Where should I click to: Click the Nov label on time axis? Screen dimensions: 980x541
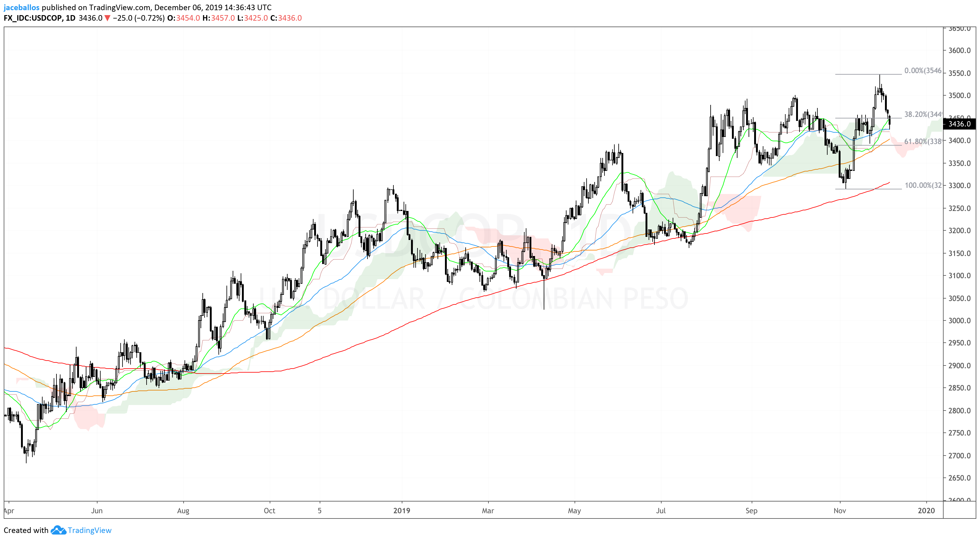(x=840, y=510)
